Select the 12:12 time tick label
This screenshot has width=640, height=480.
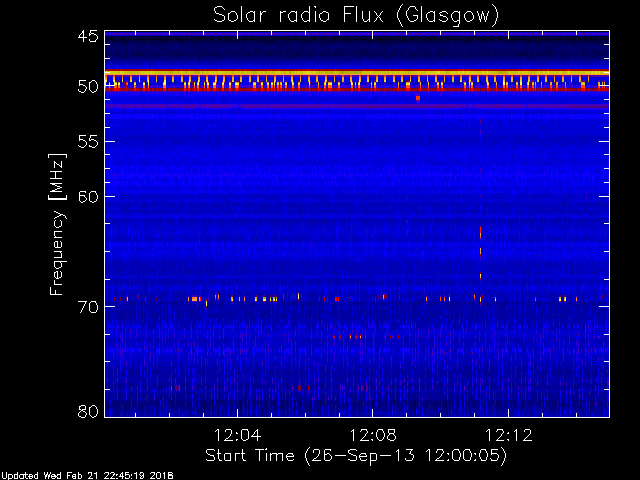click(509, 435)
